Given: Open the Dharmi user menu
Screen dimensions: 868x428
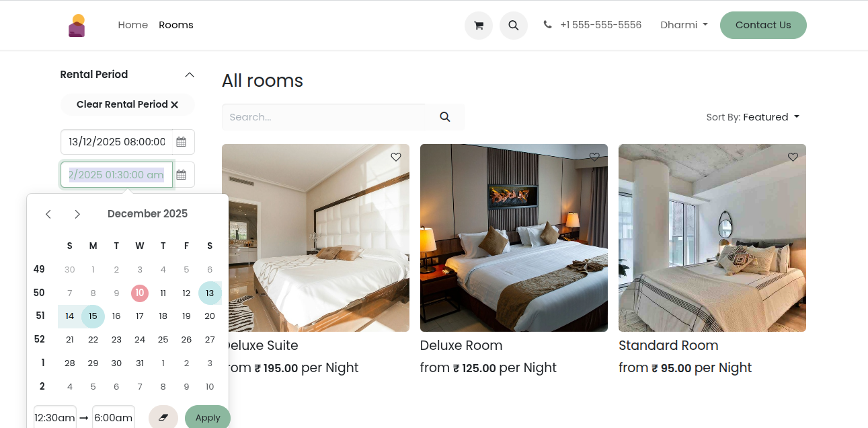Looking at the screenshot, I should point(684,25).
